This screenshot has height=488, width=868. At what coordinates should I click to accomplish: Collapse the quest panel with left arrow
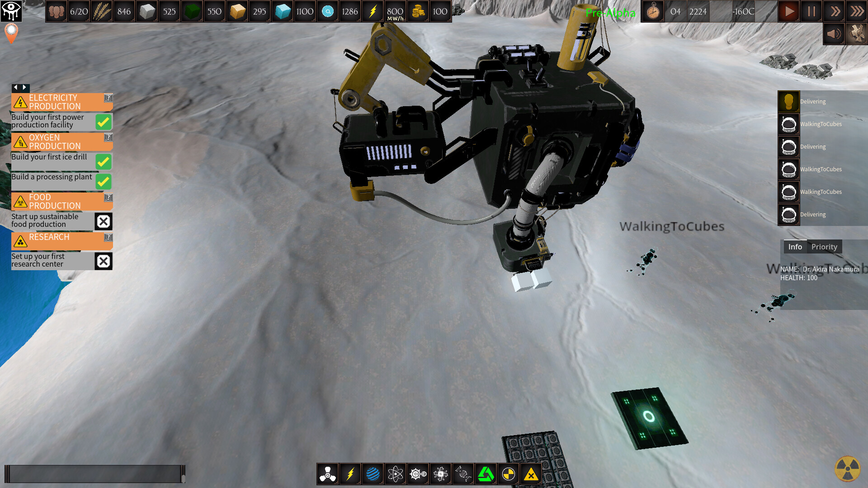pyautogui.click(x=15, y=88)
